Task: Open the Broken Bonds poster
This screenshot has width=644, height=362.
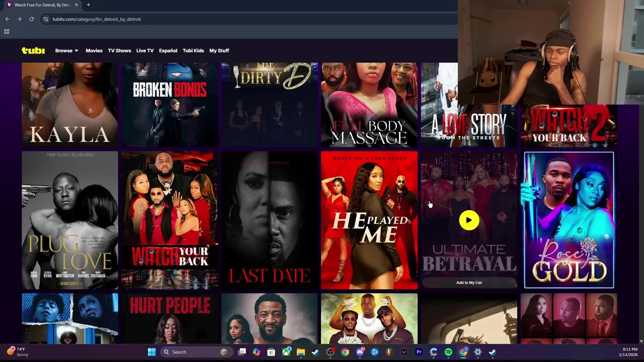Action: coord(170,105)
